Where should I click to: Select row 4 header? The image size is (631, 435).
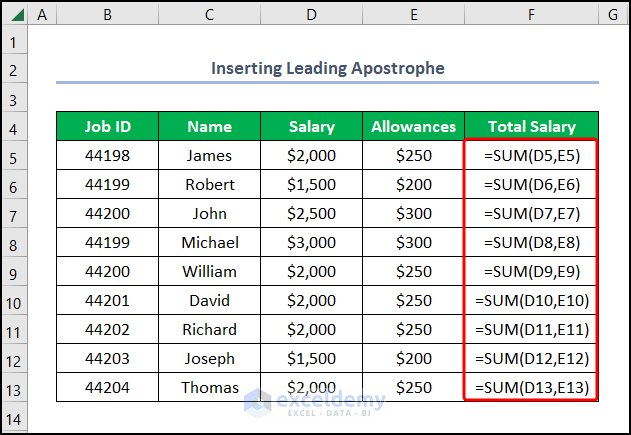14,127
